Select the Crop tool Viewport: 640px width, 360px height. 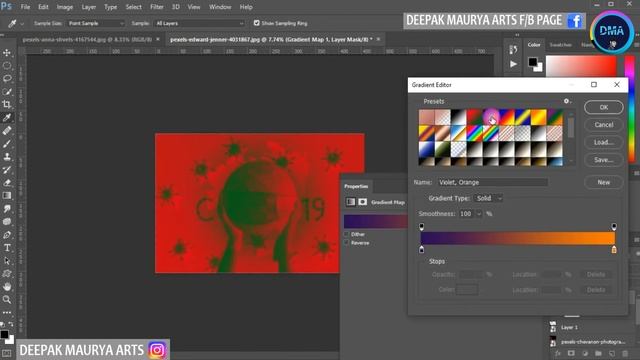[x=7, y=104]
